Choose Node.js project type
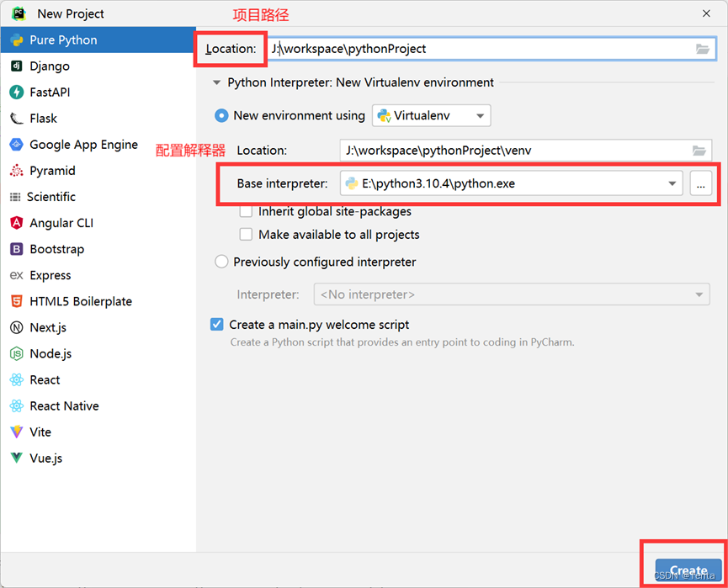This screenshot has height=588, width=728. tap(98, 353)
